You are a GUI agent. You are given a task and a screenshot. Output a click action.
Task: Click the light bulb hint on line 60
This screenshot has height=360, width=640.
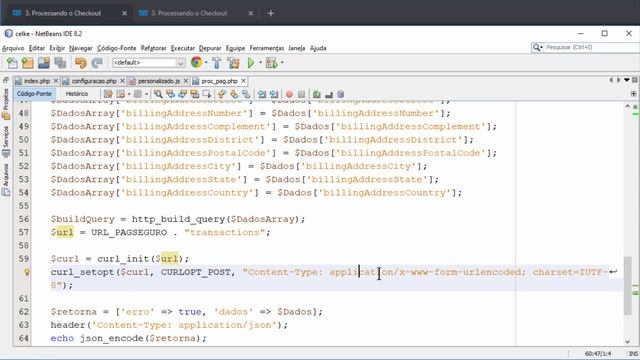coord(27,272)
